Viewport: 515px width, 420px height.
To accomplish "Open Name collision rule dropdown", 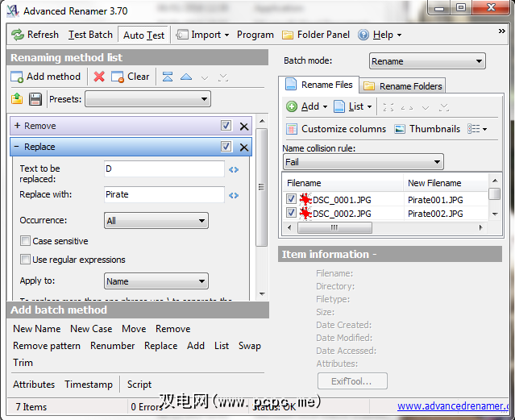I will coord(363,162).
